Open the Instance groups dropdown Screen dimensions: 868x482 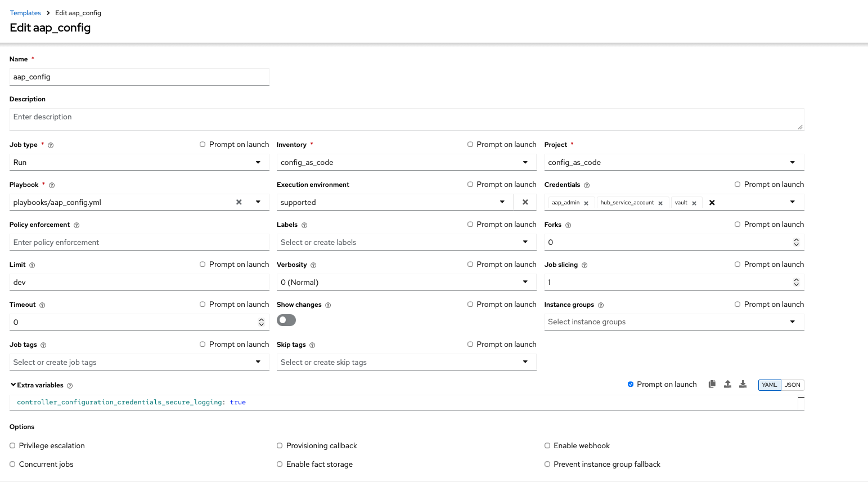(793, 322)
